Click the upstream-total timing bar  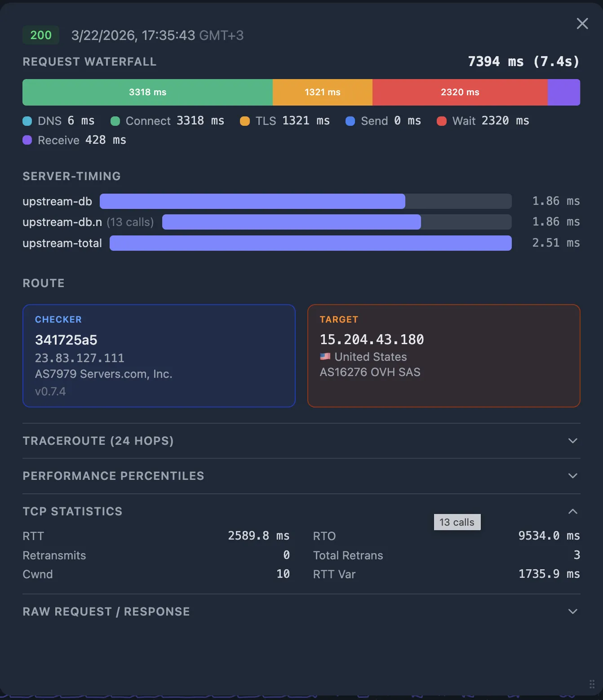coord(310,243)
